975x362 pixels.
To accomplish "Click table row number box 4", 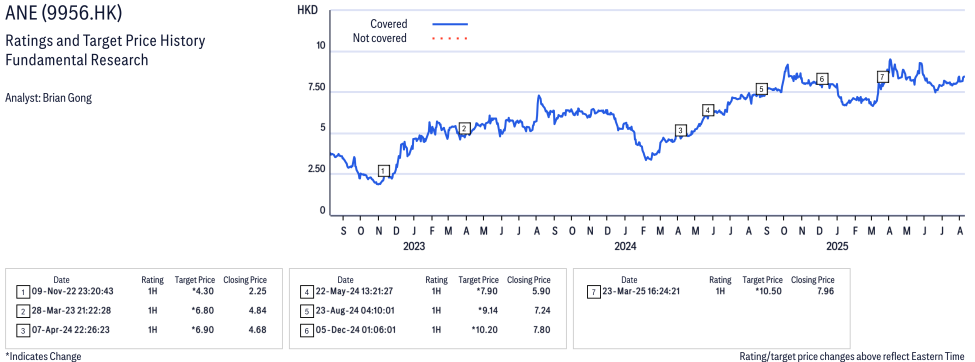I will tap(306, 291).
